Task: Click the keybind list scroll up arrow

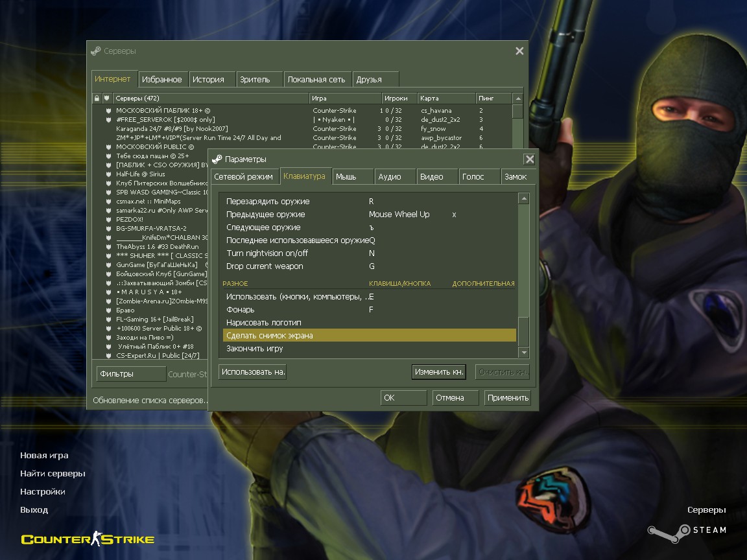Action: pos(523,198)
